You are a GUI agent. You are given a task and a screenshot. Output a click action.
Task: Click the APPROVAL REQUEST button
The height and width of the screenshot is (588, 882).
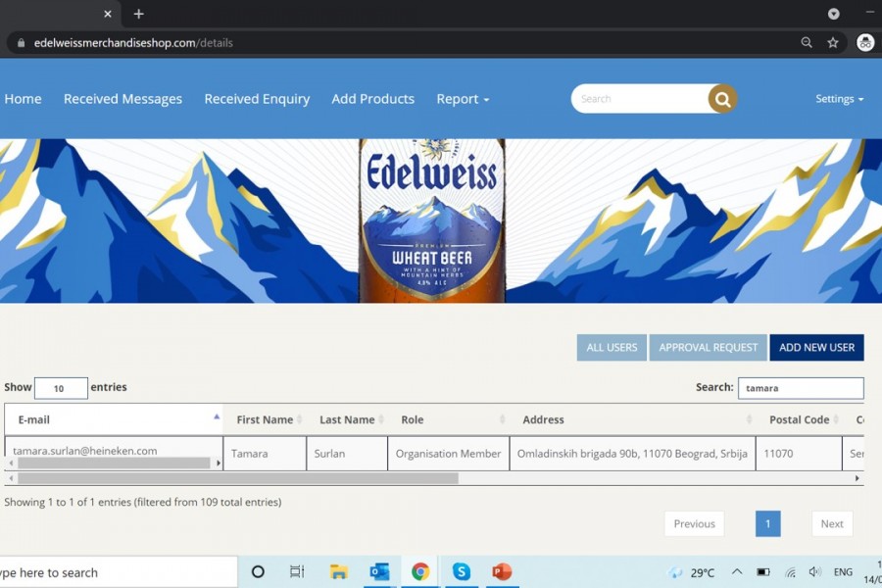pos(709,347)
